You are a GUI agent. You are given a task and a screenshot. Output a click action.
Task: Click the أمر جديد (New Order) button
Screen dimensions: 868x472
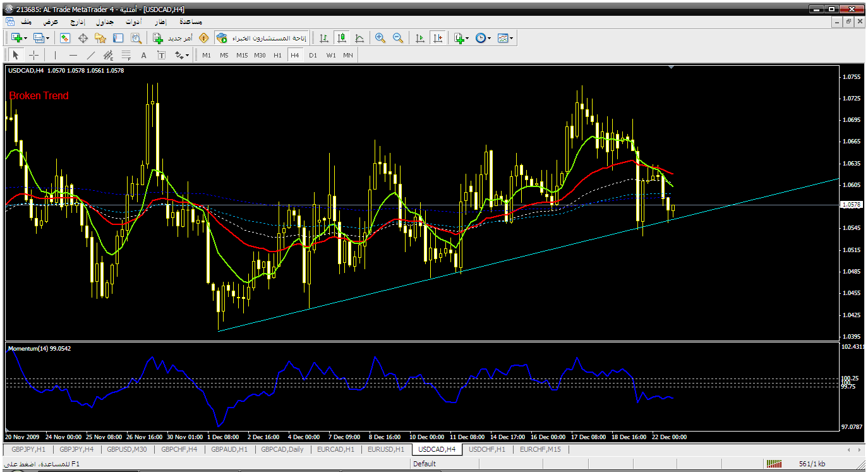point(172,38)
